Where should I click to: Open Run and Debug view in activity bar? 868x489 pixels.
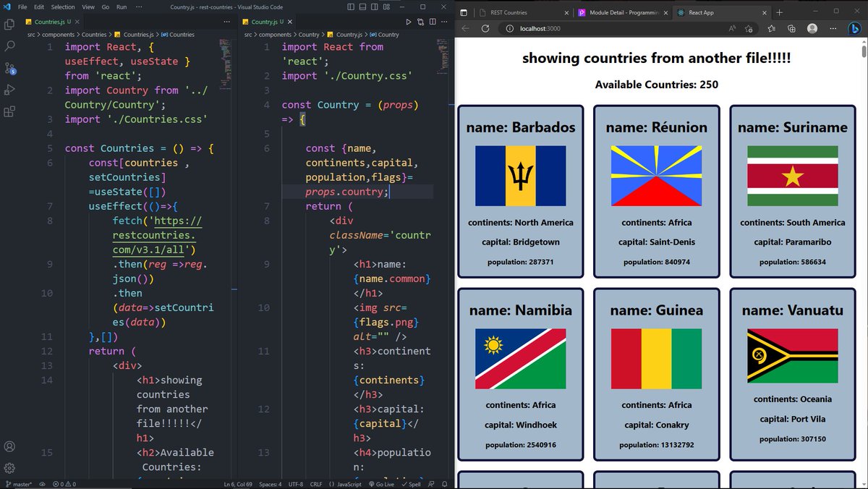9,90
